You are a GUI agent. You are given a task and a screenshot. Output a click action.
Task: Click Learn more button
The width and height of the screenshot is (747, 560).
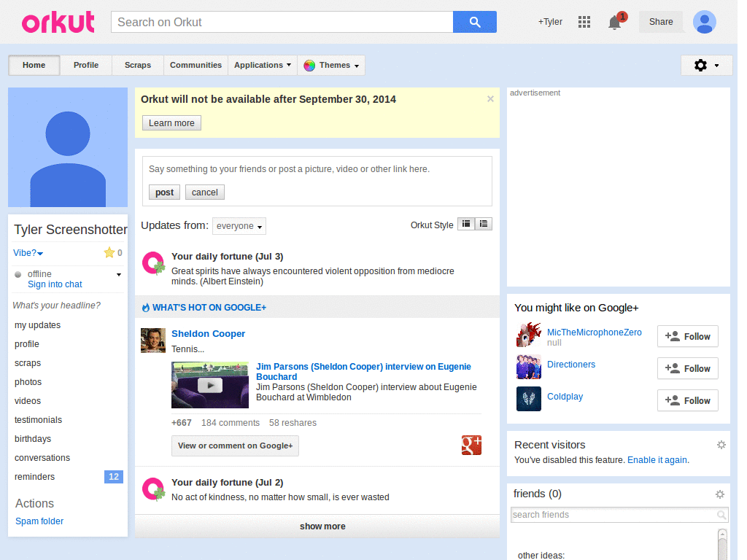coord(171,122)
